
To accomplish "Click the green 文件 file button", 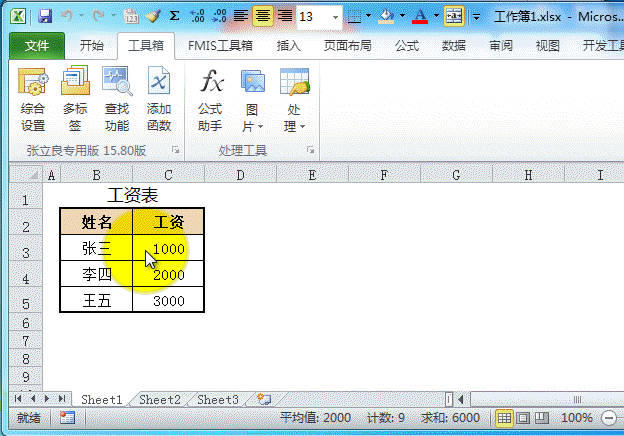I will coord(37,45).
